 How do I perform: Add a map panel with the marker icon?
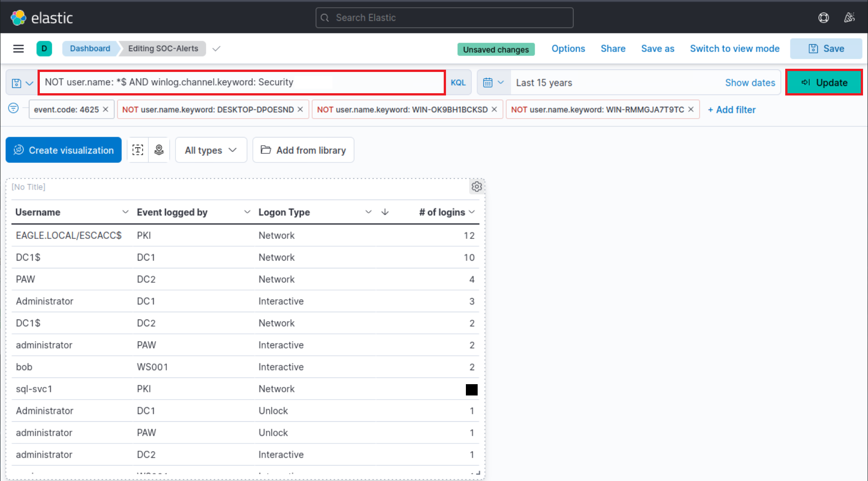(x=159, y=149)
